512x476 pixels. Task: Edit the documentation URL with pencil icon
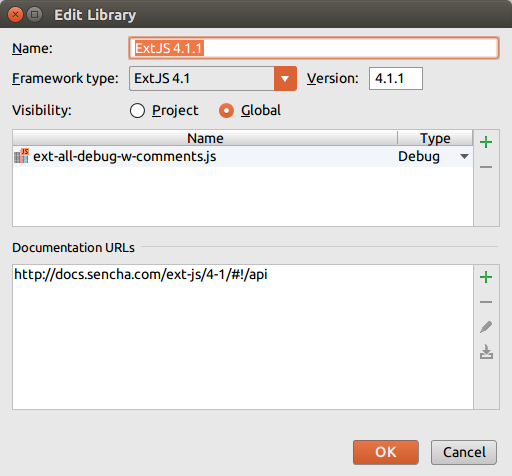486,327
